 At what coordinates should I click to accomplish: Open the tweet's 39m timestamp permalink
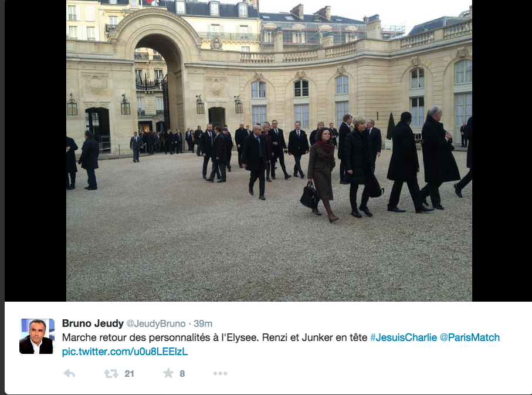pyautogui.click(x=203, y=323)
